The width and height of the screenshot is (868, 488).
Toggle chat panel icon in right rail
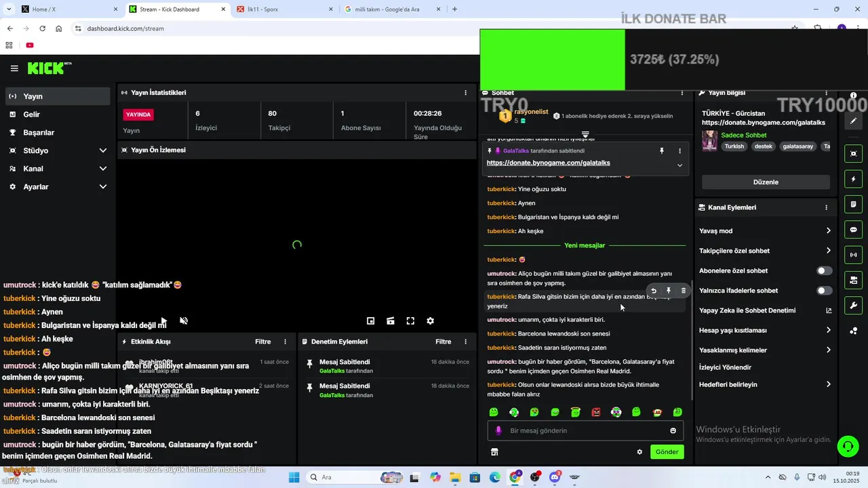(x=854, y=230)
